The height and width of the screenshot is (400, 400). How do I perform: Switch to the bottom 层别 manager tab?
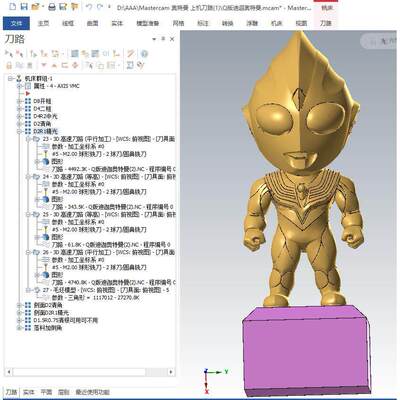(x=64, y=392)
